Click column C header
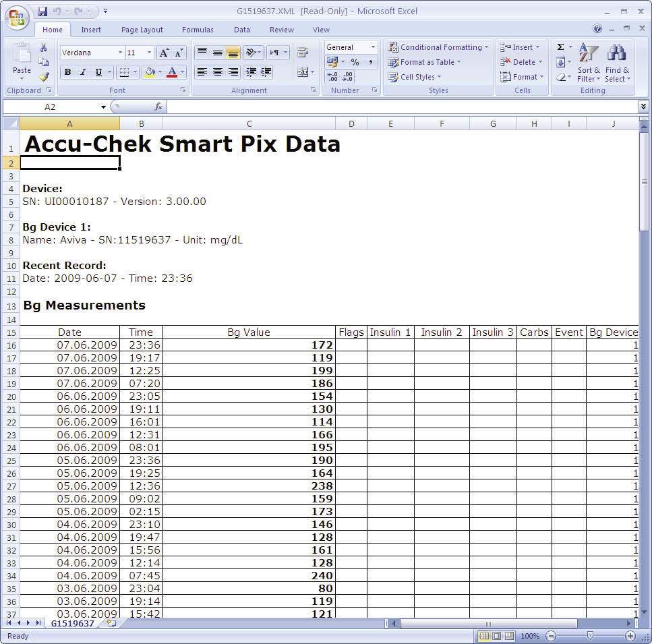 pyautogui.click(x=249, y=123)
